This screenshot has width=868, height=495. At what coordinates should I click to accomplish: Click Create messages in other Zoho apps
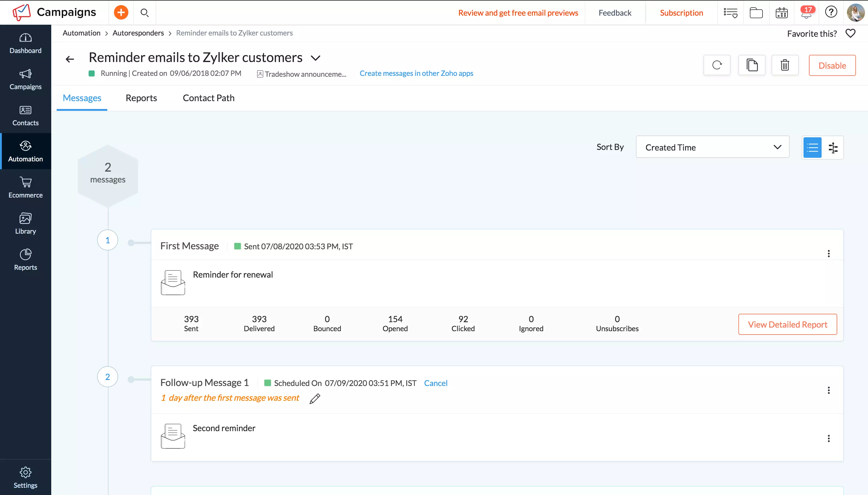coord(416,73)
